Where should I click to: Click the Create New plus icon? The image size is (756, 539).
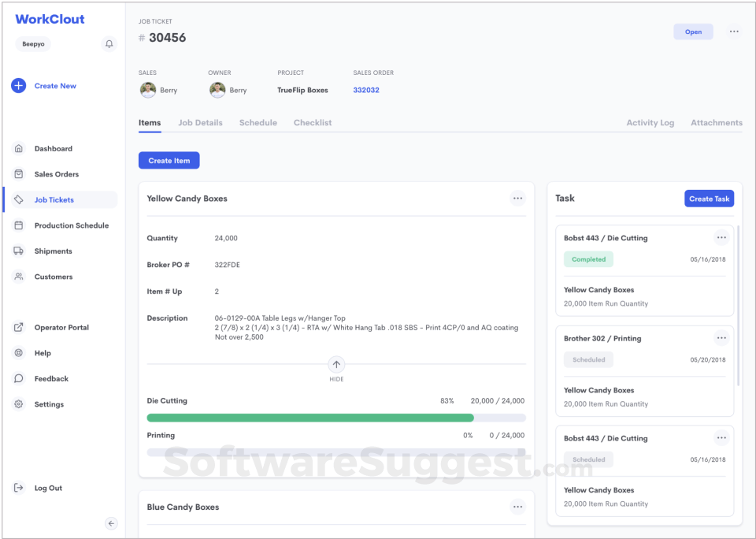[x=18, y=86]
